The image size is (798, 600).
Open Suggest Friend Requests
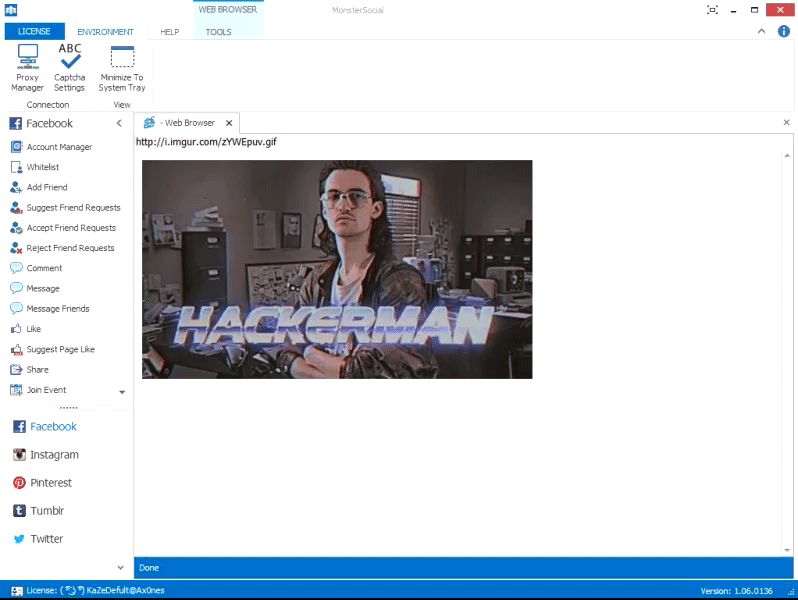click(x=65, y=208)
